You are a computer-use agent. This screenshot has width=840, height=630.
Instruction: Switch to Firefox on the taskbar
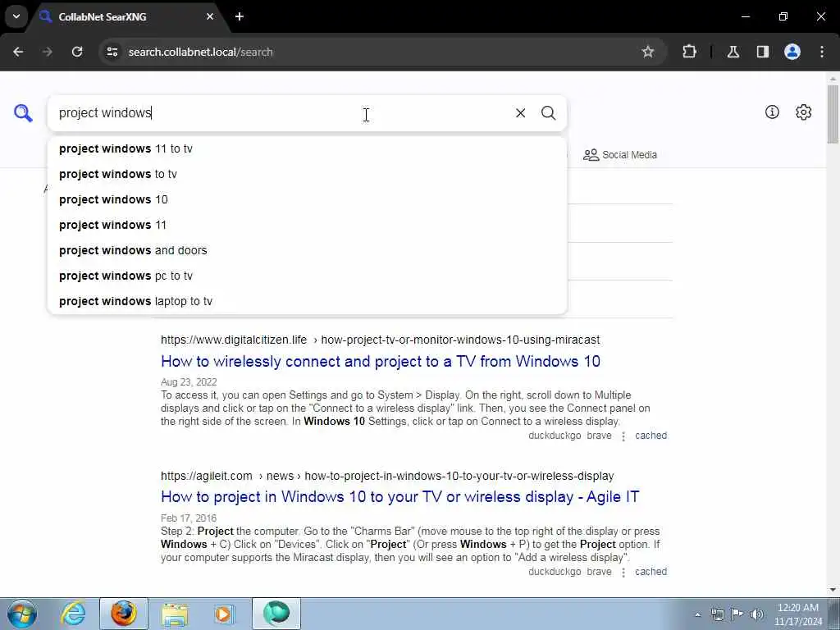[124, 614]
